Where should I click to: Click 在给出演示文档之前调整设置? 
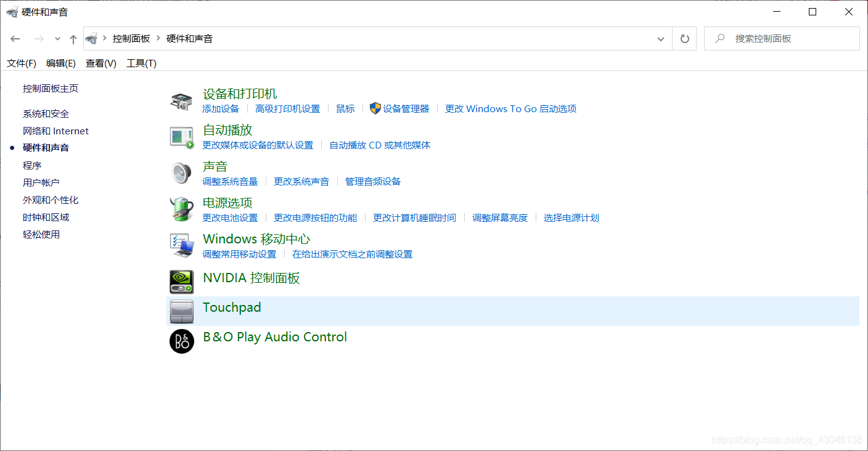pyautogui.click(x=353, y=254)
